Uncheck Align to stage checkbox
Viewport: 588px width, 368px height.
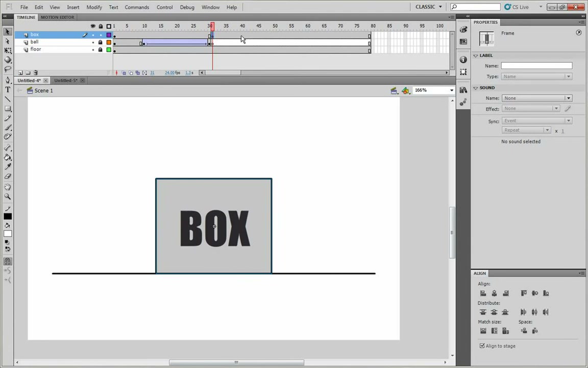click(x=482, y=346)
